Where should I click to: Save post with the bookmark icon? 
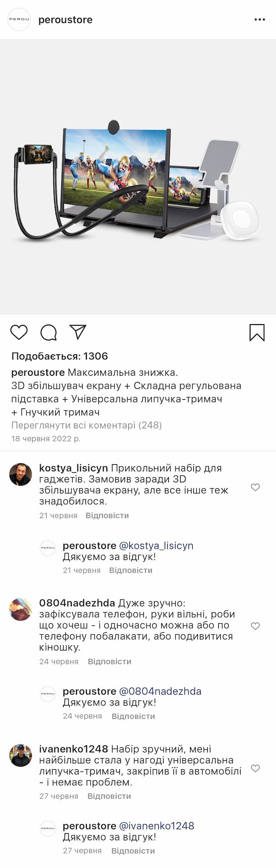point(257,333)
